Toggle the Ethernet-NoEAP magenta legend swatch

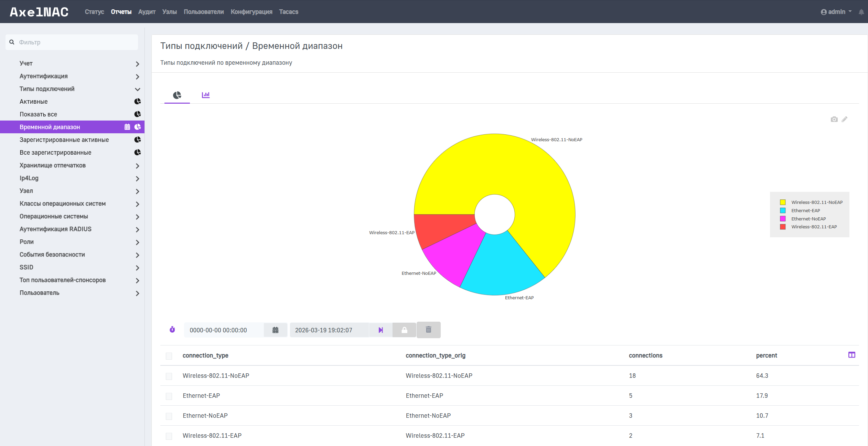(x=783, y=219)
